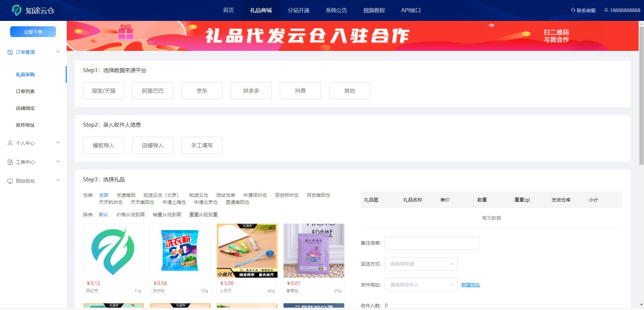Switch to the 系统公告 nav tab

pos(336,10)
